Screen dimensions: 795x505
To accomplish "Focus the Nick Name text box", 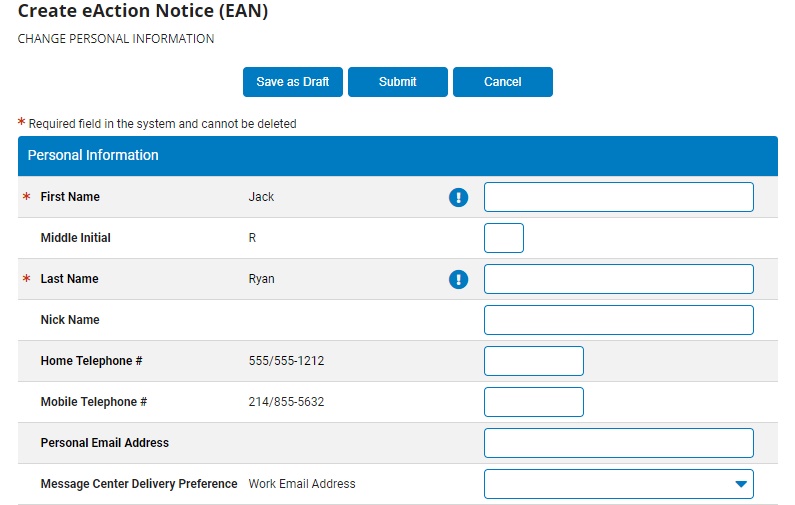I will pyautogui.click(x=618, y=320).
